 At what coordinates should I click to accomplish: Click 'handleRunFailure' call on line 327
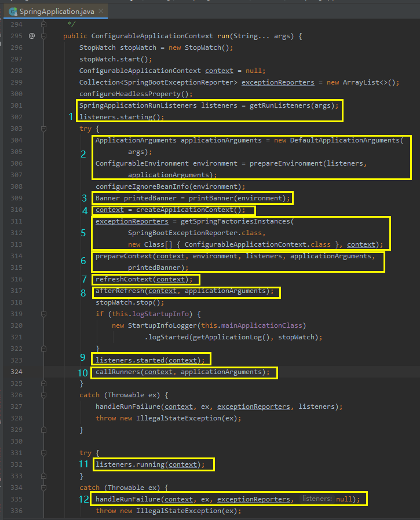[x=127, y=407]
